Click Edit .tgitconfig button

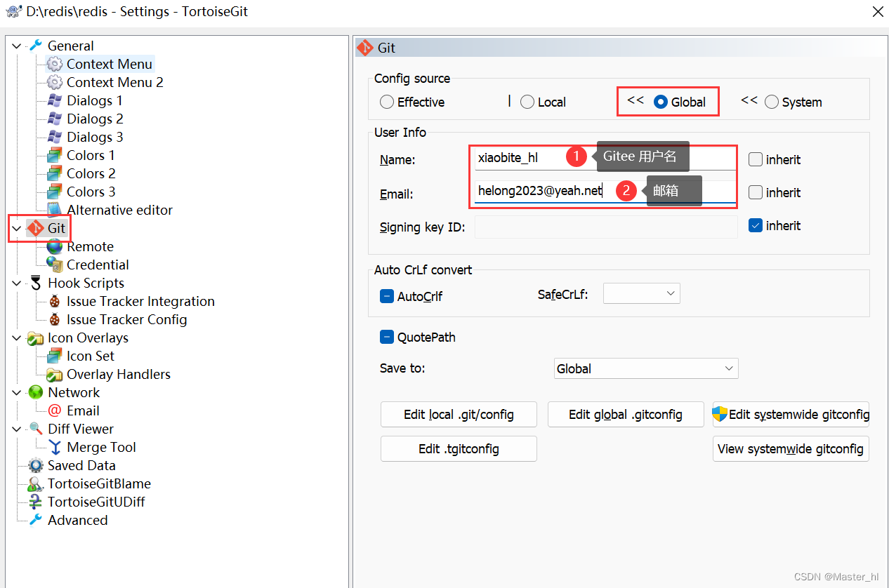[x=459, y=449]
